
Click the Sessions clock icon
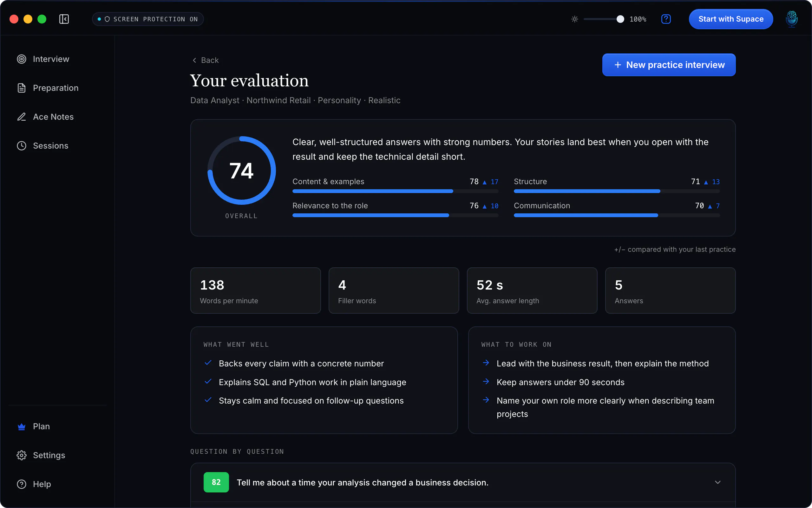pos(22,146)
